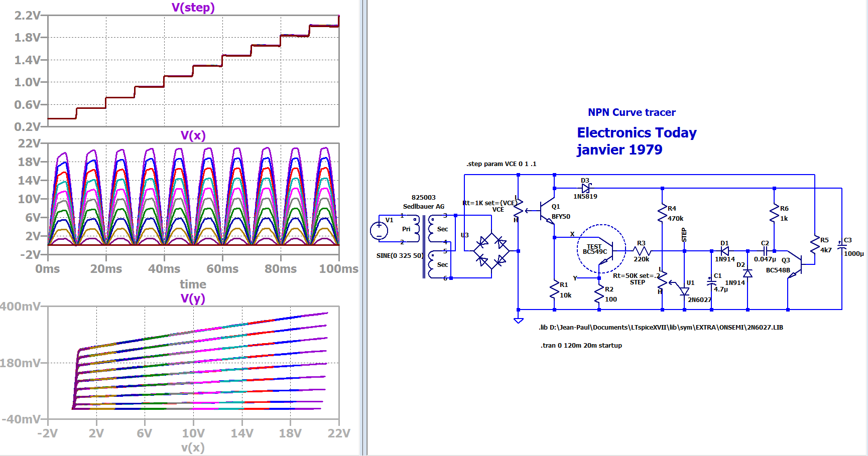Select the R4 470k resistor

(663, 213)
